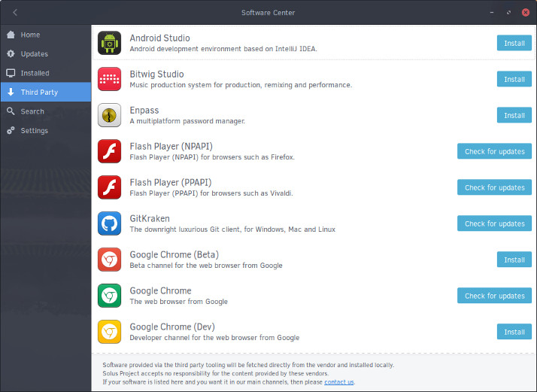This screenshot has height=392, width=537.
Task: Install Android Studio
Action: tap(514, 43)
